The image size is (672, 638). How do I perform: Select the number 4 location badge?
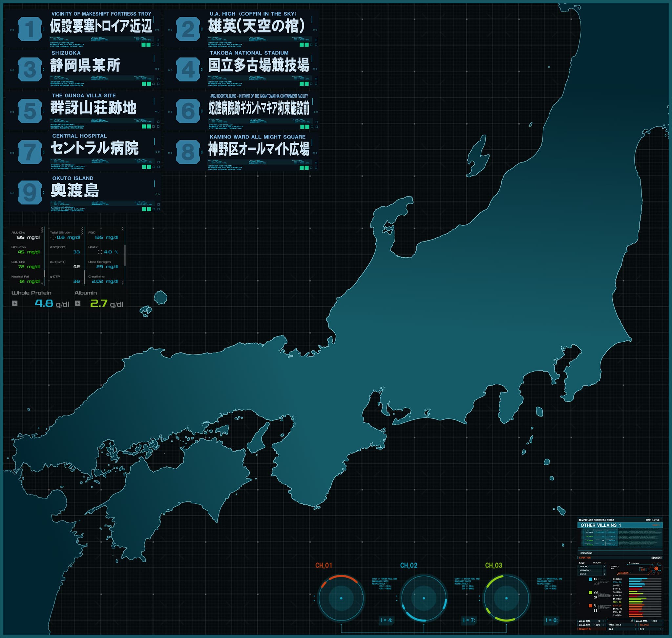[188, 69]
